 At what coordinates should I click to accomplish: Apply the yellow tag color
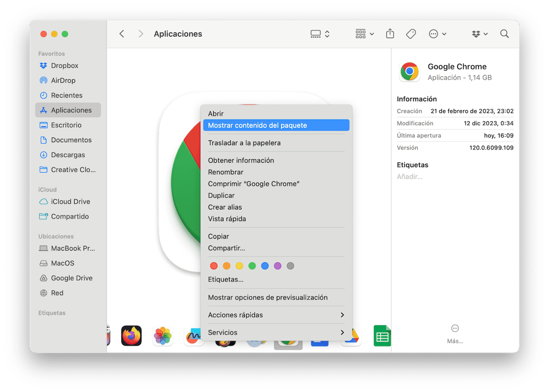click(x=239, y=266)
